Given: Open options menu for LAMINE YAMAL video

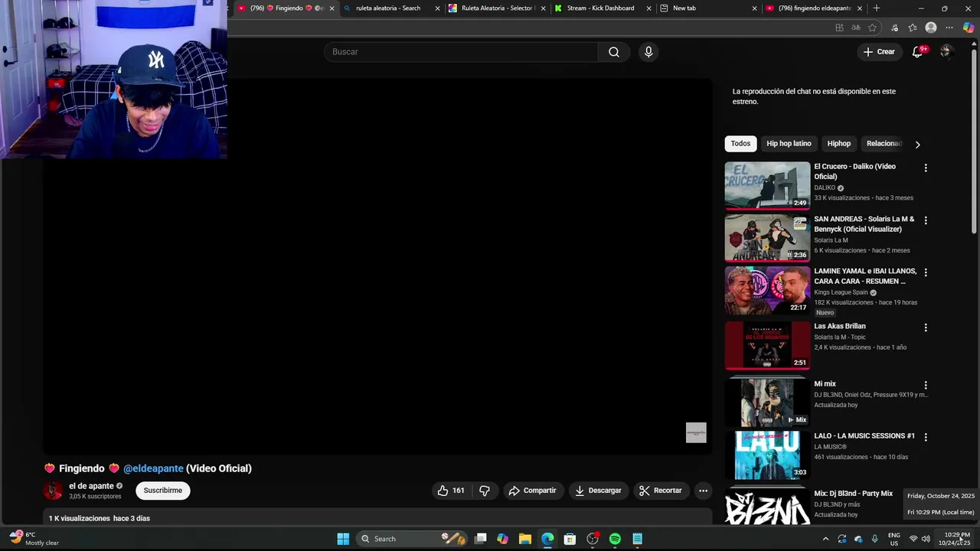Looking at the screenshot, I should [926, 272].
